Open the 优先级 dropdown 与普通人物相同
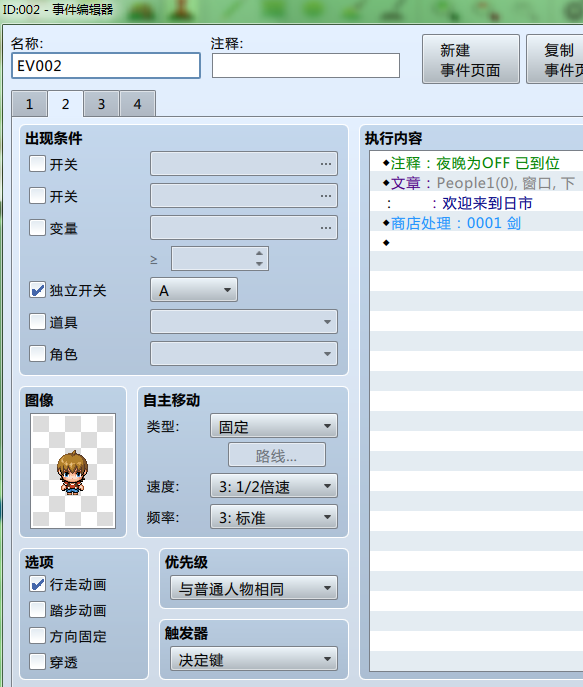Viewport: 583px width, 687px height. click(x=254, y=588)
